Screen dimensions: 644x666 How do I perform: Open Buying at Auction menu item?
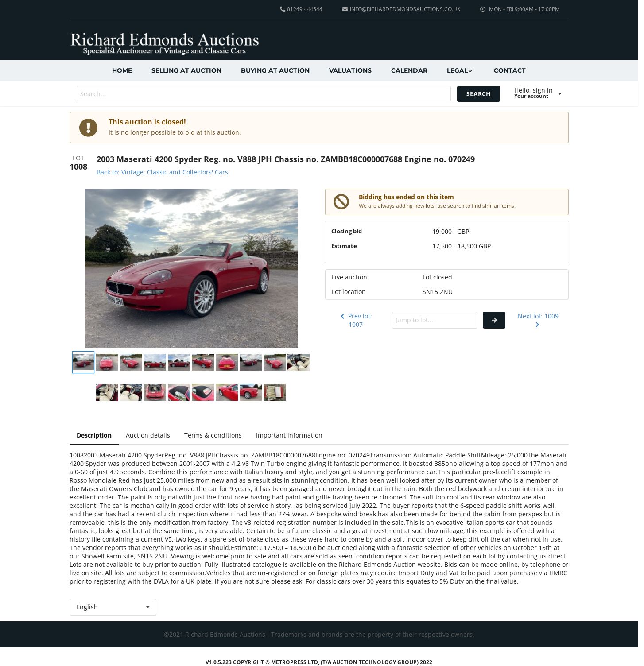(x=275, y=70)
